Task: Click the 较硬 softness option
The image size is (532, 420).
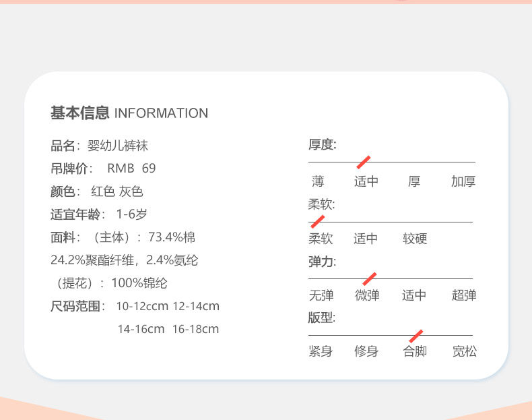Action: click(415, 239)
